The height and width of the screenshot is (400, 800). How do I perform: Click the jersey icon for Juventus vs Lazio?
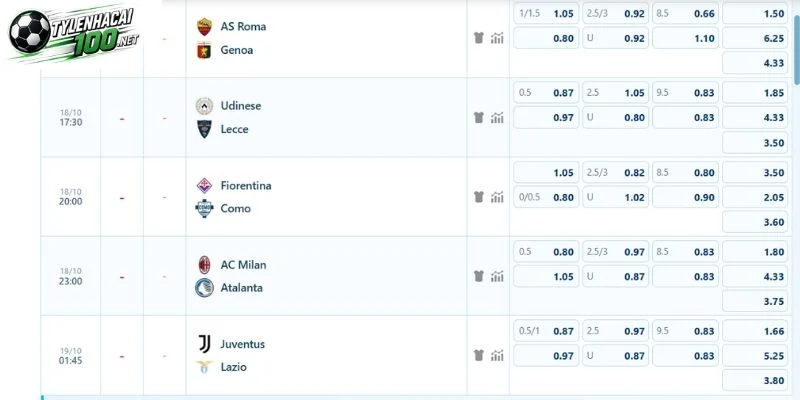click(479, 355)
